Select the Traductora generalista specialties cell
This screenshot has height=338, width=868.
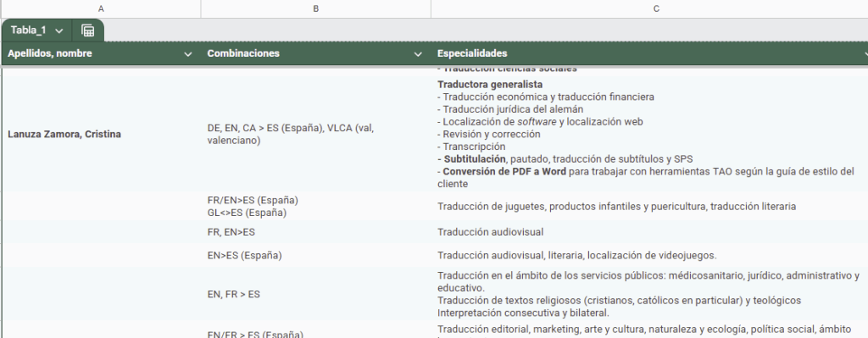pyautogui.click(x=649, y=135)
